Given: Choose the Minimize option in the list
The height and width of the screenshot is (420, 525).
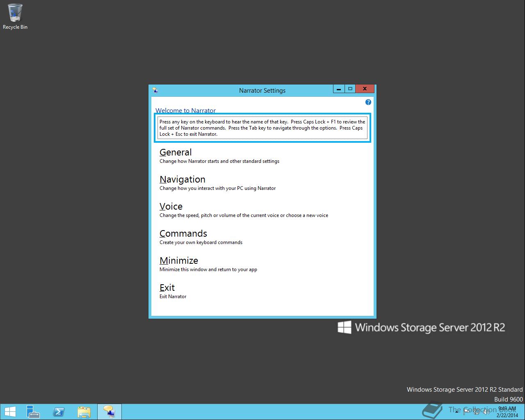Looking at the screenshot, I should click(179, 260).
